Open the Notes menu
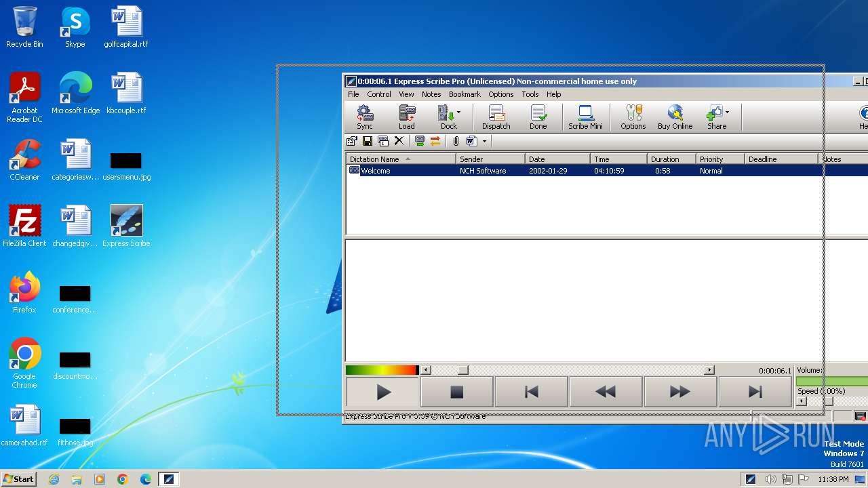The height and width of the screenshot is (488, 868). tap(431, 94)
